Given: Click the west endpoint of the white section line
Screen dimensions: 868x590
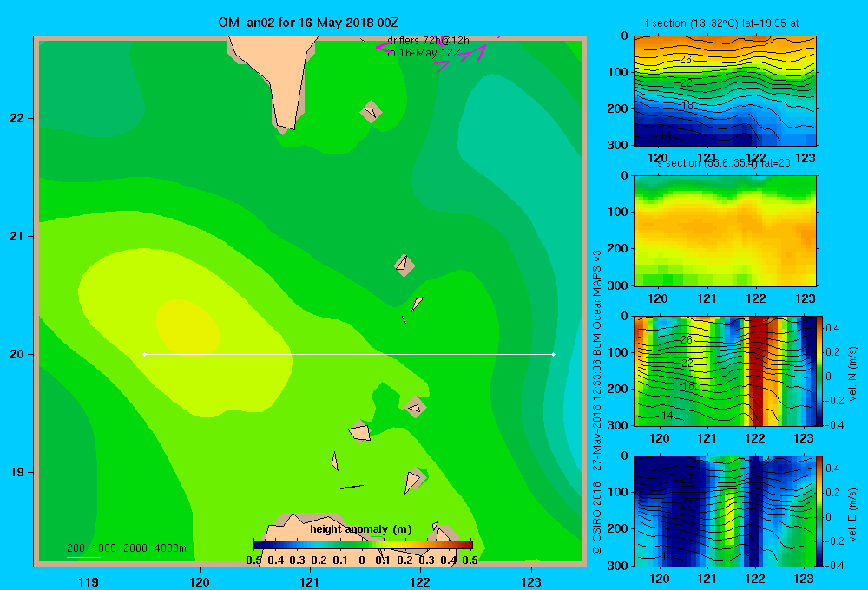Looking at the screenshot, I should coord(144,354).
